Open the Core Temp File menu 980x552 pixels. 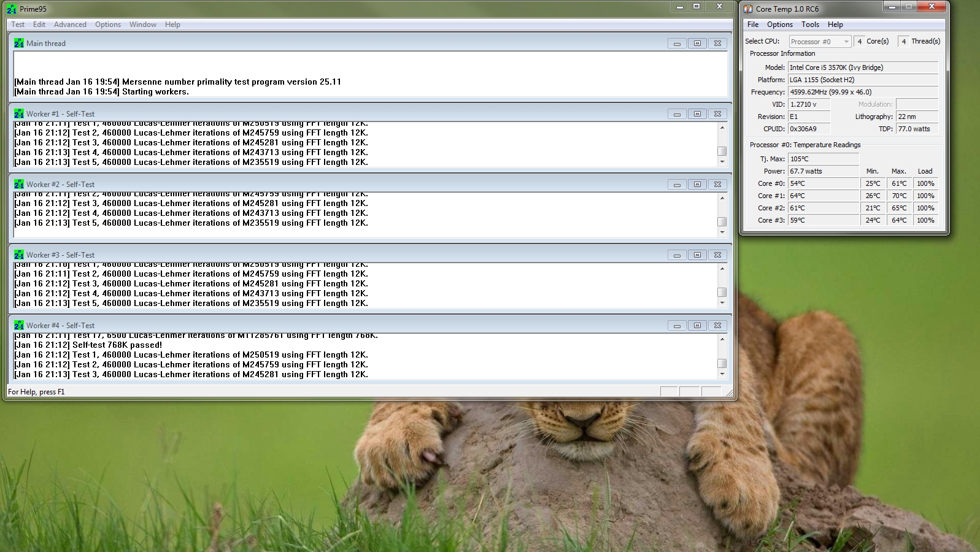pos(753,25)
